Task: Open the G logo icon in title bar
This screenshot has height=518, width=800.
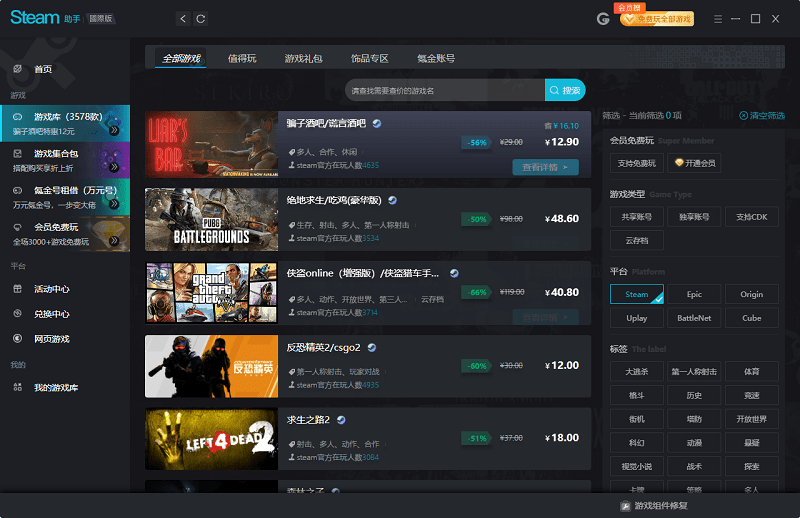Action: [603, 19]
